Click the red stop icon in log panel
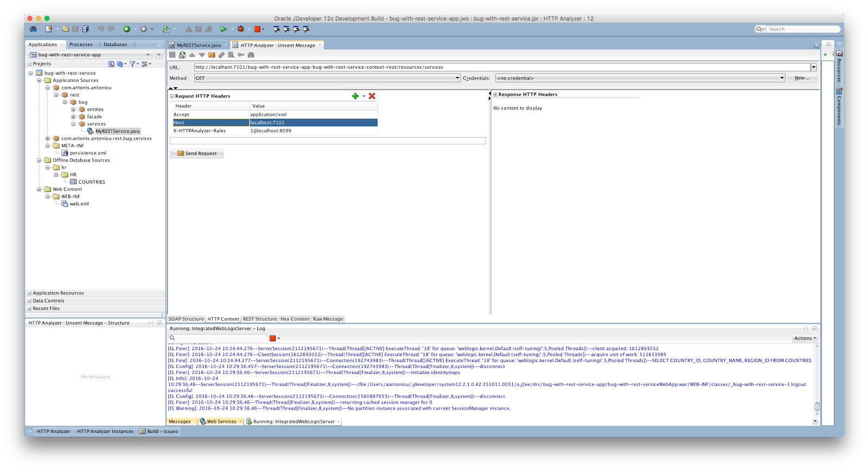 (x=273, y=338)
